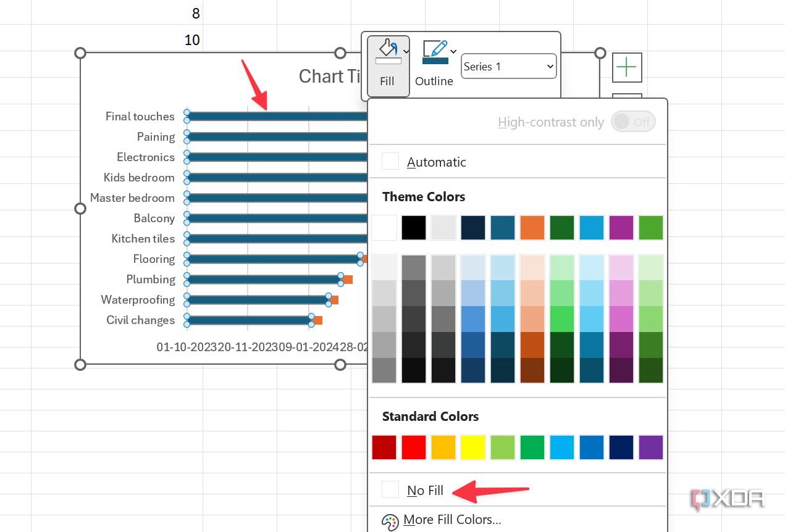
Task: Select the dark teal Theme Color swatch
Action: [502, 227]
